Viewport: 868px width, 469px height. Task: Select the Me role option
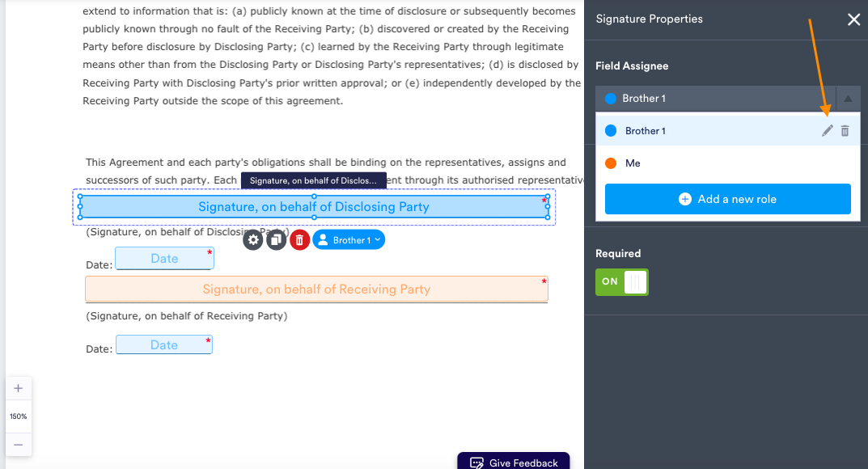tap(633, 163)
